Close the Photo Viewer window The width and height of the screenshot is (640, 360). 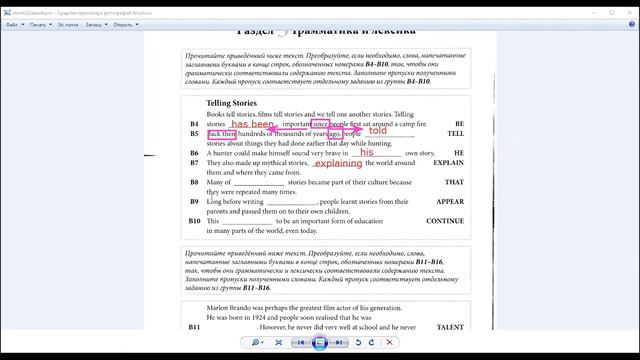629,13
